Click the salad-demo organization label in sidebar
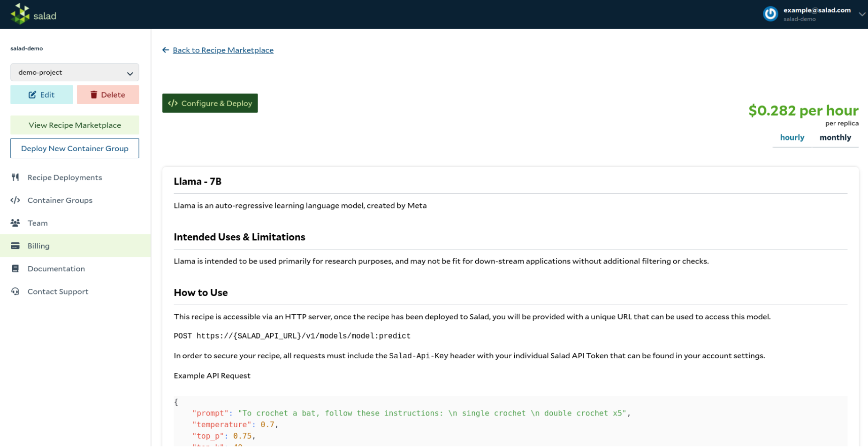The image size is (868, 447). 27,48
